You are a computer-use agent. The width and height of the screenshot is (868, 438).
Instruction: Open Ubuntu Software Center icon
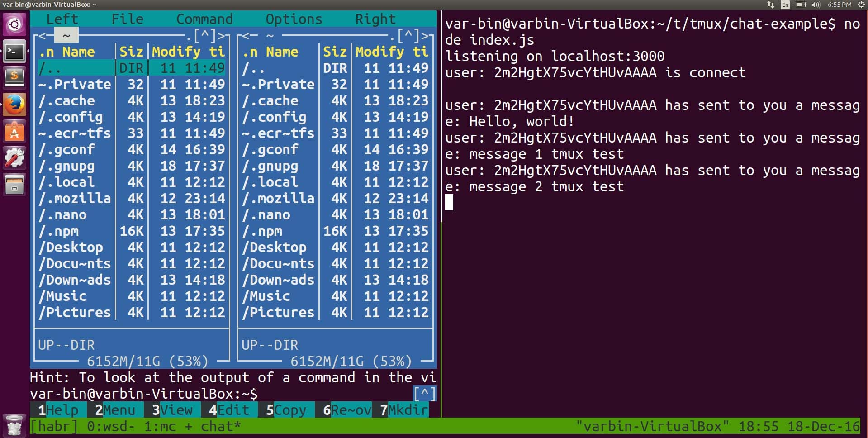tap(14, 132)
